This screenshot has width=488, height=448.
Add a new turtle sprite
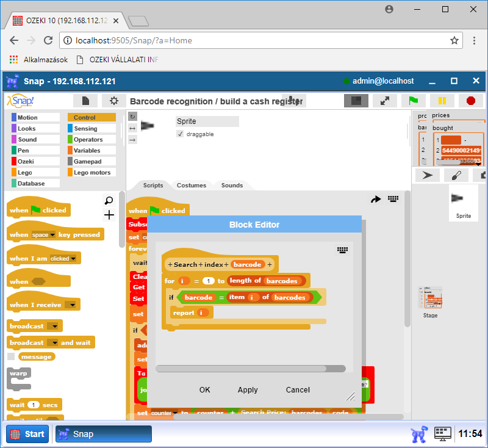(x=428, y=175)
